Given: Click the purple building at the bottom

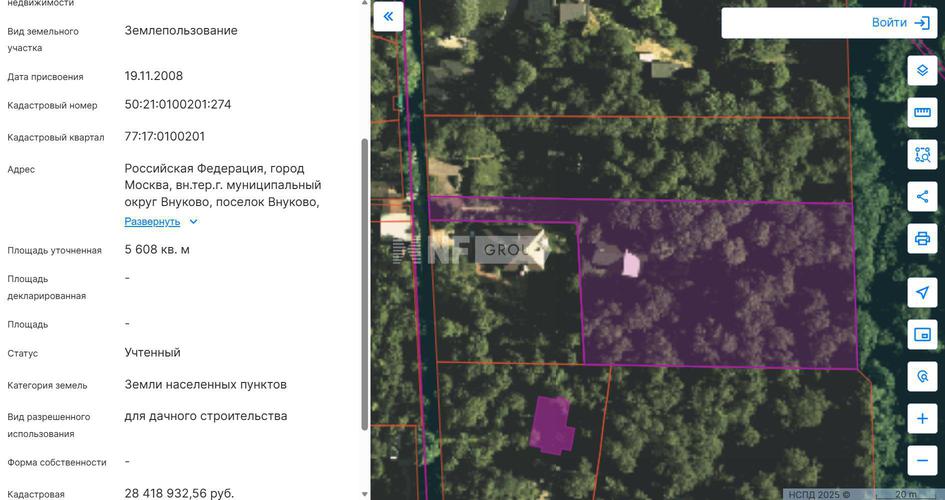Looking at the screenshot, I should 551,424.
